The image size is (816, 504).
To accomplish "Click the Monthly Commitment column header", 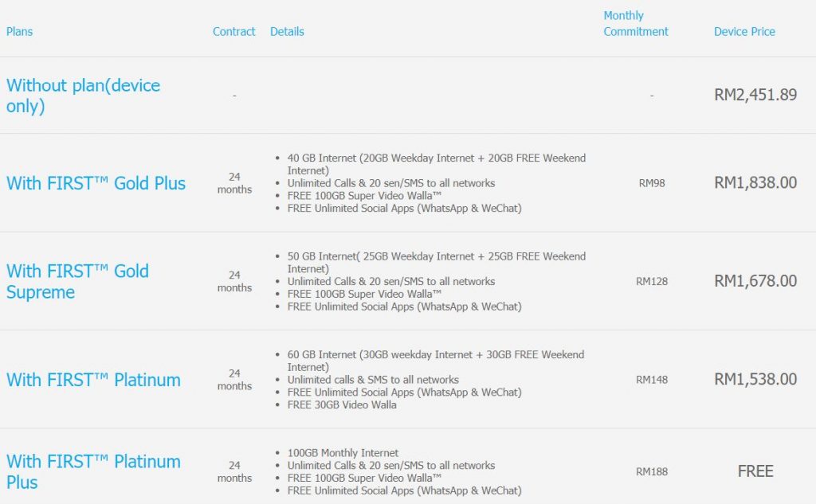I will [636, 23].
